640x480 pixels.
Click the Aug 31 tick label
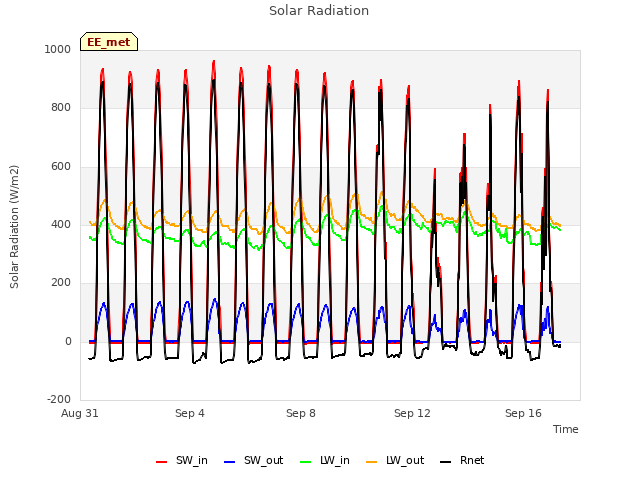(80, 413)
